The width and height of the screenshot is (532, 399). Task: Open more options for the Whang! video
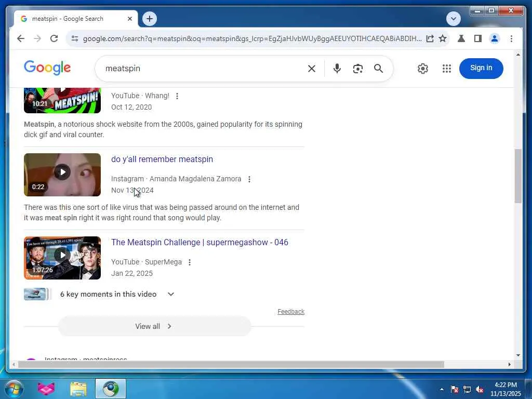[x=177, y=96]
